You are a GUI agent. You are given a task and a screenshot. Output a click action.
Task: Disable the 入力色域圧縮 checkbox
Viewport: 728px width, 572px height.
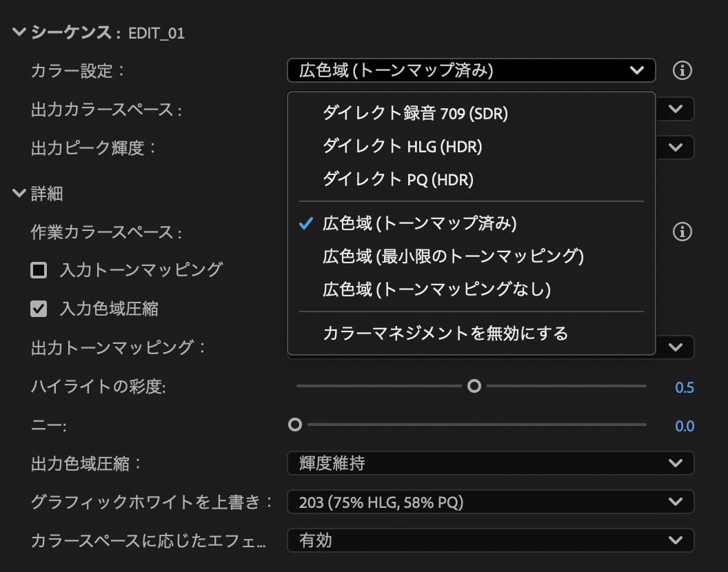pyautogui.click(x=39, y=309)
